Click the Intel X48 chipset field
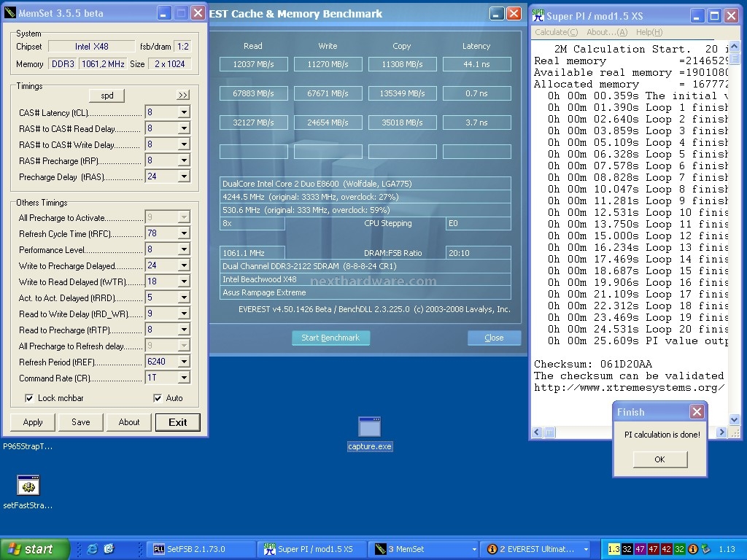This screenshot has height=560, width=747. click(x=91, y=47)
